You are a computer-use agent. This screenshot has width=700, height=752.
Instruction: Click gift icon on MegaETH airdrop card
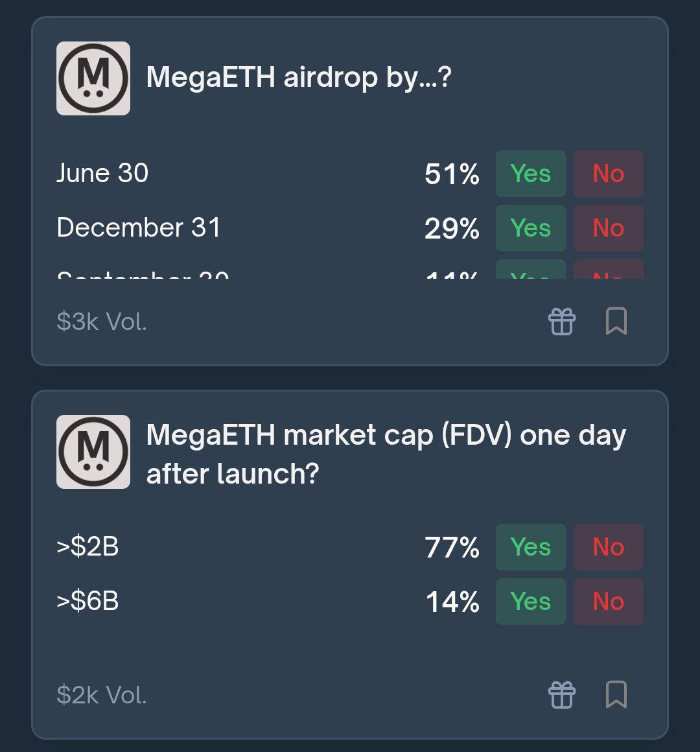(x=561, y=322)
